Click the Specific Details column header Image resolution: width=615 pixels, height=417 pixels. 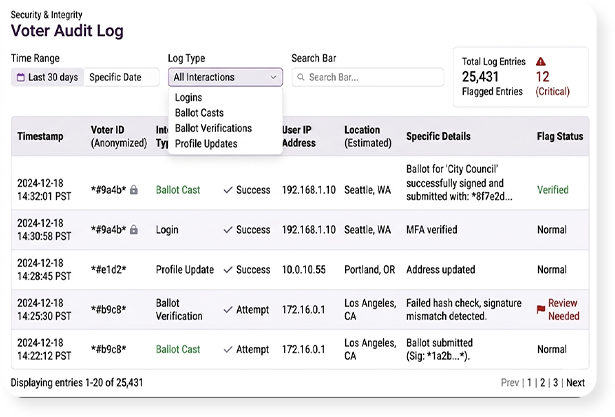[438, 136]
